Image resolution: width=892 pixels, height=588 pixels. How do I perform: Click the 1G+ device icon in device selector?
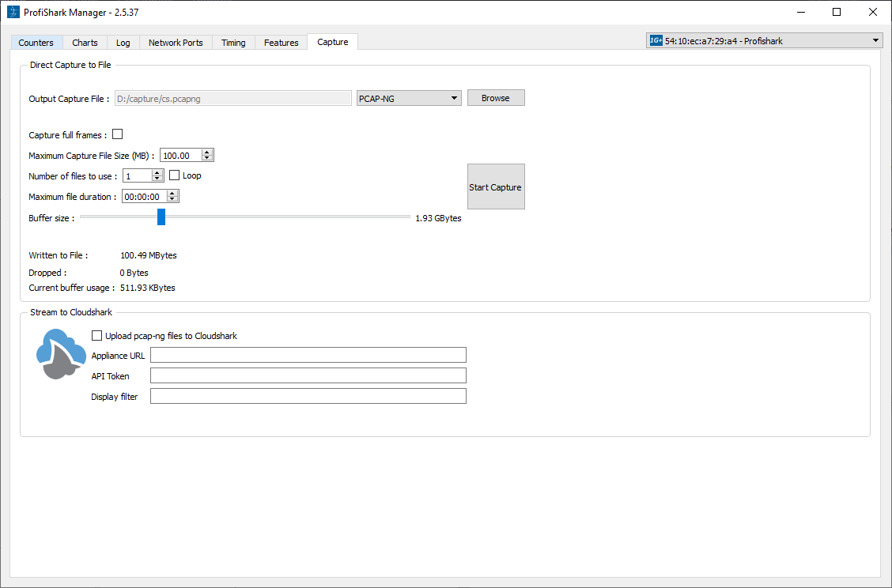pos(656,40)
